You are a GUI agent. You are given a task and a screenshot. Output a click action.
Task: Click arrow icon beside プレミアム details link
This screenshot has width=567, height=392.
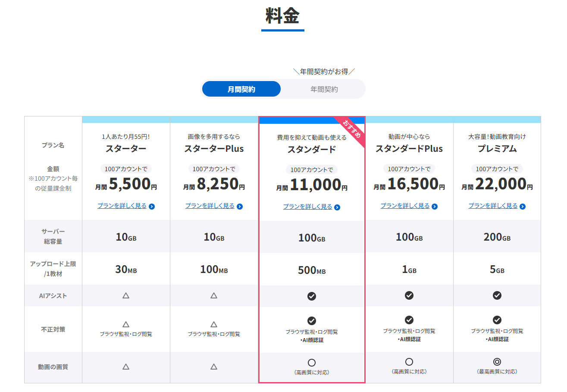coord(523,207)
